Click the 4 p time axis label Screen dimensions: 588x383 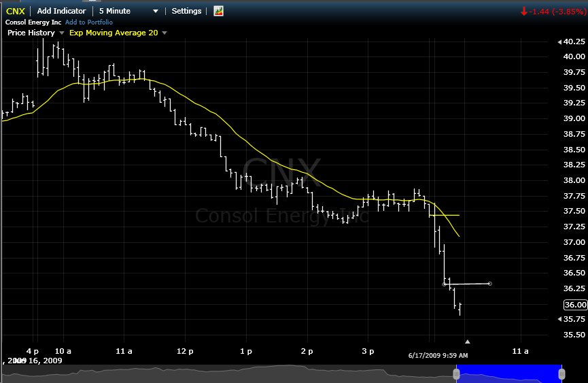[33, 351]
